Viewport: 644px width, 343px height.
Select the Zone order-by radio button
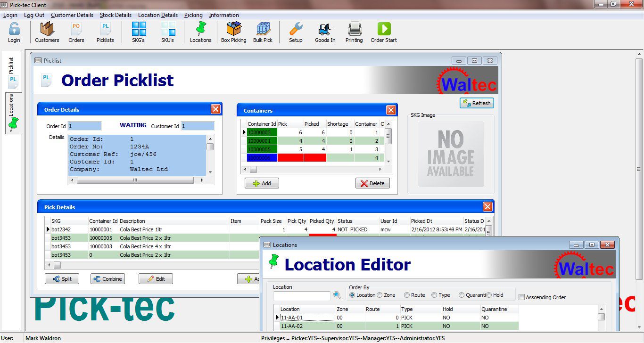coord(380,295)
